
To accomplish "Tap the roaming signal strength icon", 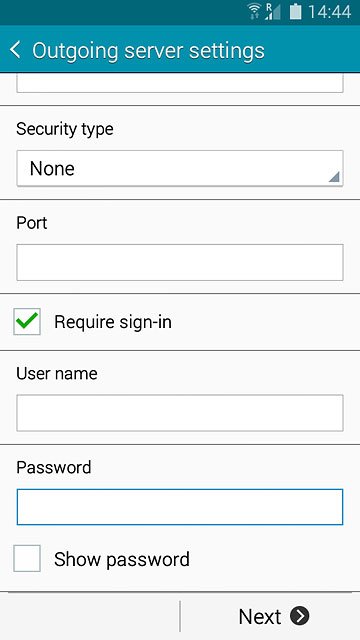I will point(272,11).
